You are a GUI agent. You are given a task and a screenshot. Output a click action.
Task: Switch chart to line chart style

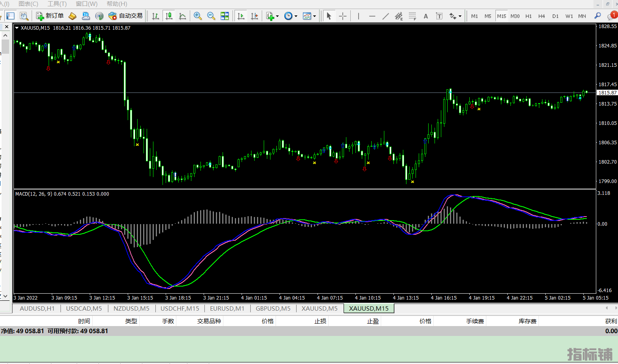182,16
